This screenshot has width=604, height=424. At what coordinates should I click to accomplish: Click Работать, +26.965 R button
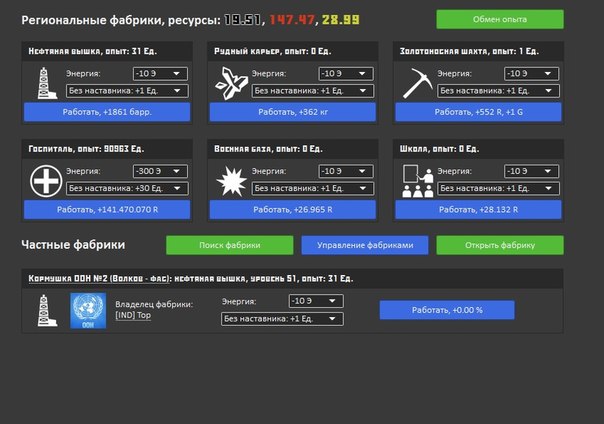(x=293, y=209)
